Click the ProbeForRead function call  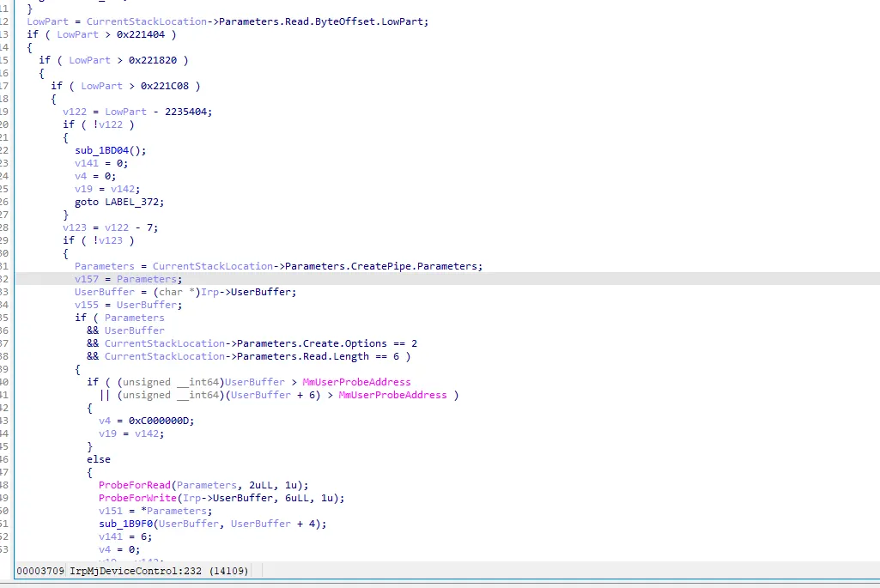click(x=135, y=485)
